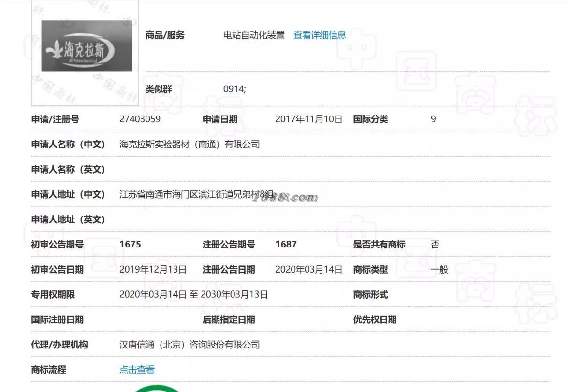This screenshot has height=392, width=570.
Task: Click the 商标形式 label
Action: click(370, 295)
